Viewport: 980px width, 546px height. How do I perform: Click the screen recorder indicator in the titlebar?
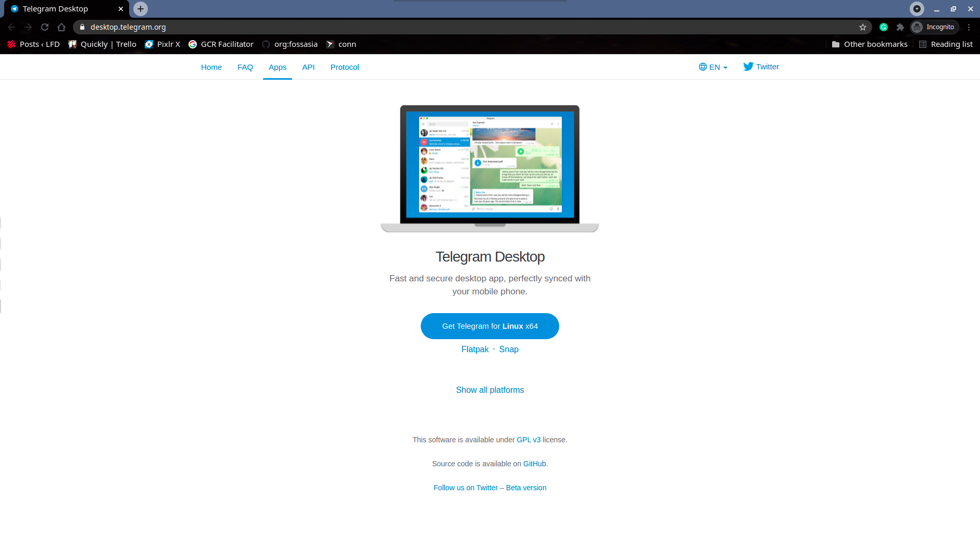[x=916, y=8]
